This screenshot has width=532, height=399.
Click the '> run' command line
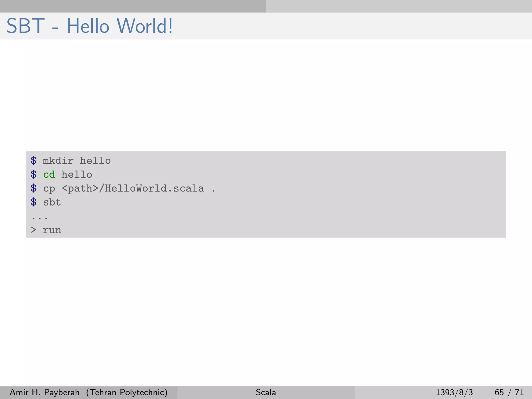tap(46, 230)
